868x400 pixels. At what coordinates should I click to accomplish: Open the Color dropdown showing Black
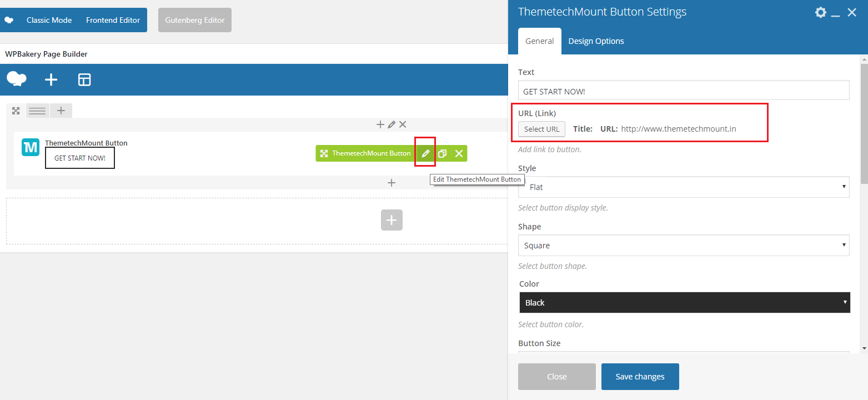(685, 303)
